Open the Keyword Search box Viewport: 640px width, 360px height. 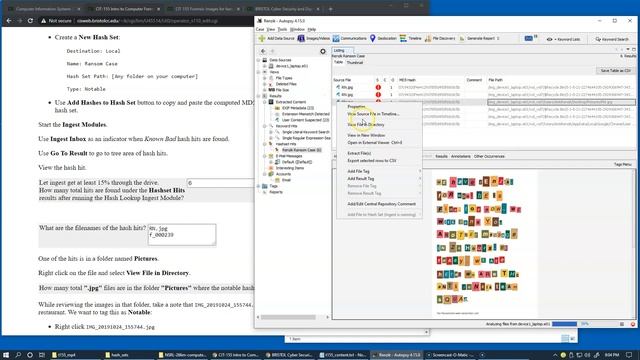[x=612, y=40]
